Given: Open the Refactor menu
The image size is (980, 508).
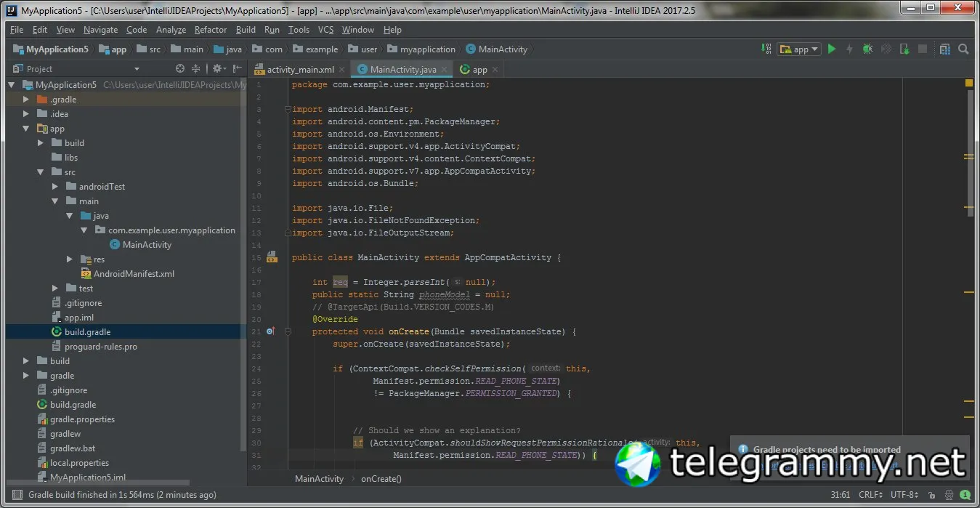Looking at the screenshot, I should point(211,30).
